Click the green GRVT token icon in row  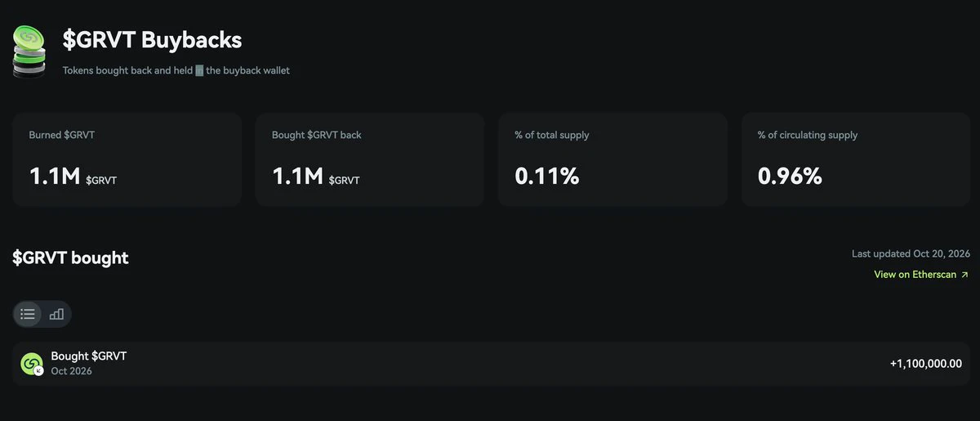point(32,364)
